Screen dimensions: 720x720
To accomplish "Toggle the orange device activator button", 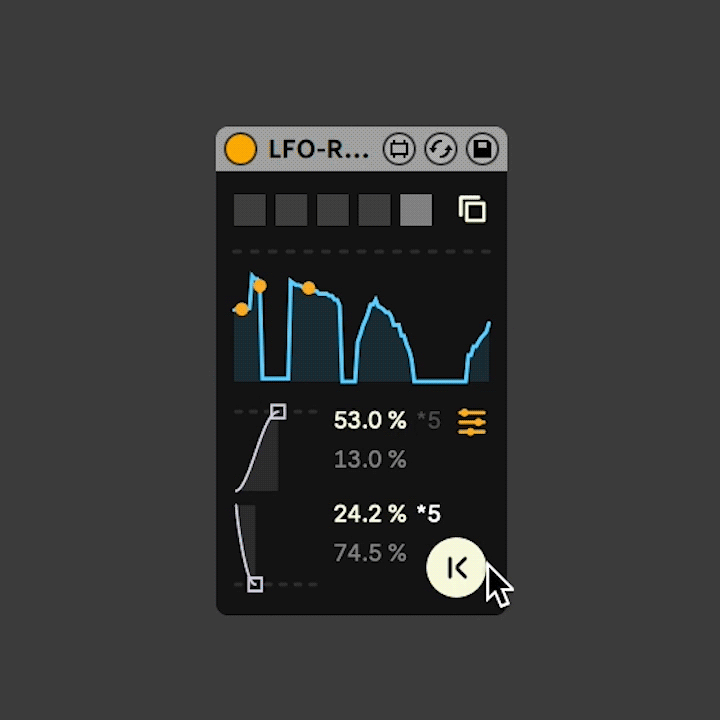I will pyautogui.click(x=240, y=149).
